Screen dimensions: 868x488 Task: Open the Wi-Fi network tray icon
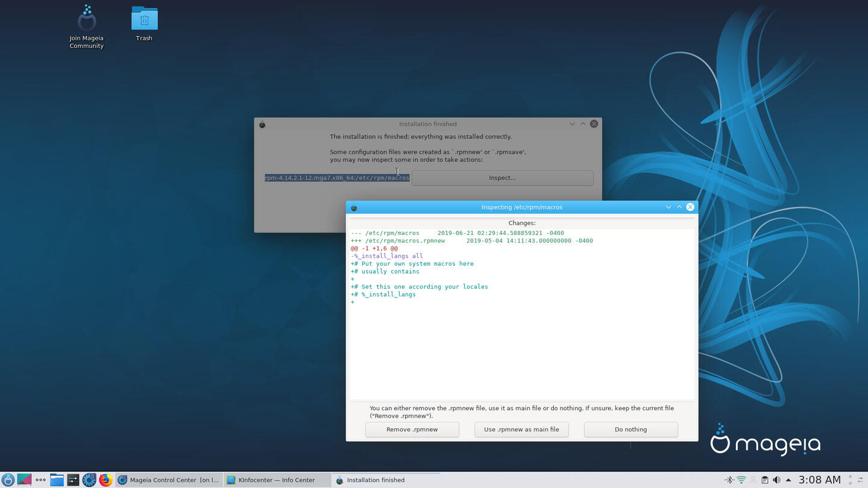point(741,480)
